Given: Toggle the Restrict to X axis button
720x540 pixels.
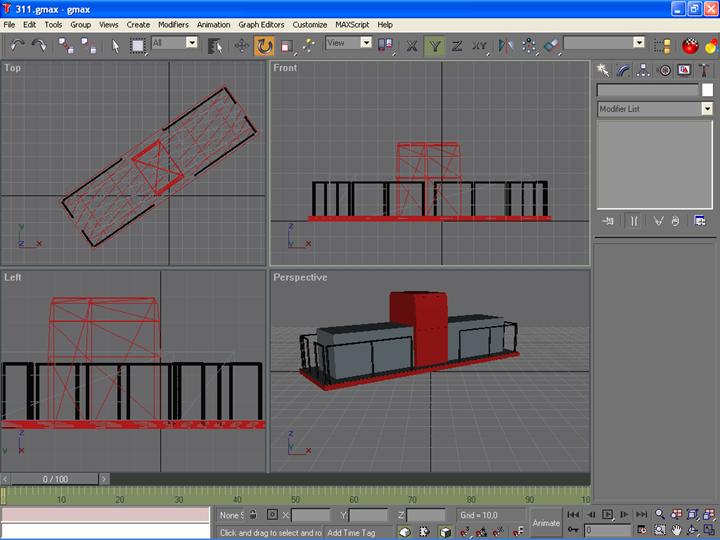Looking at the screenshot, I should click(x=412, y=45).
